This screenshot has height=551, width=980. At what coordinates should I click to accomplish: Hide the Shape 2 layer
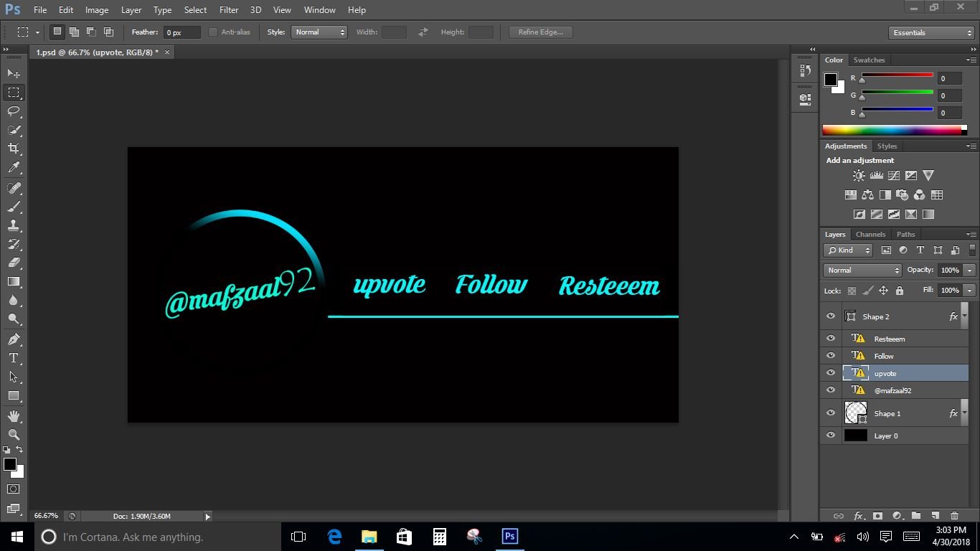[831, 316]
